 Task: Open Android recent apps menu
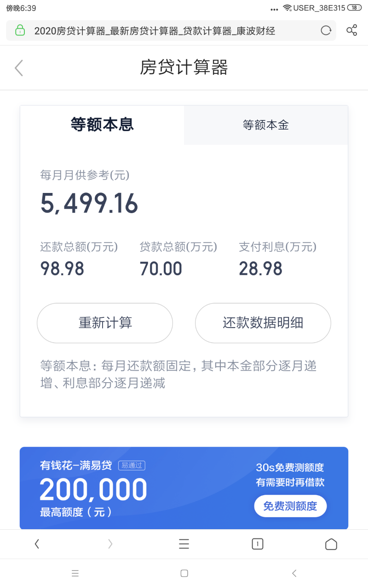tap(75, 573)
